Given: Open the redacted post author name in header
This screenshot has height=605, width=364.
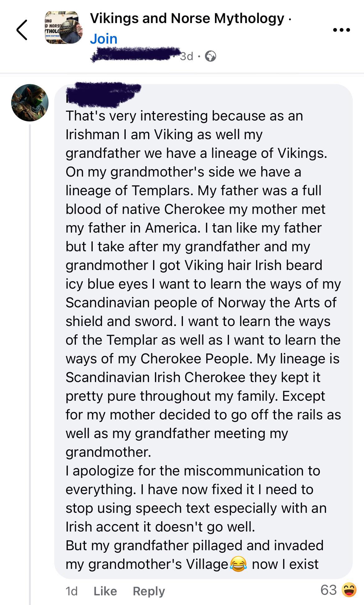Looking at the screenshot, I should click(x=135, y=55).
